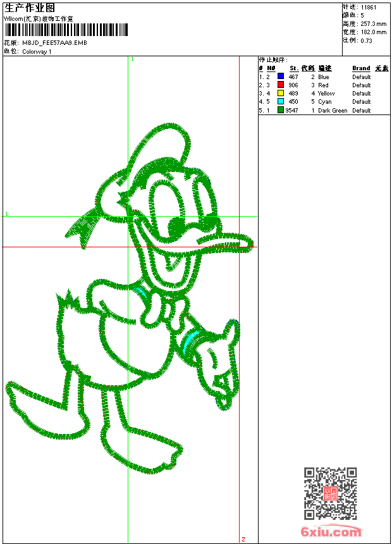Select stitch count 450 in Cyan row
Viewport: 392px width, 544px height.
pos(293,102)
